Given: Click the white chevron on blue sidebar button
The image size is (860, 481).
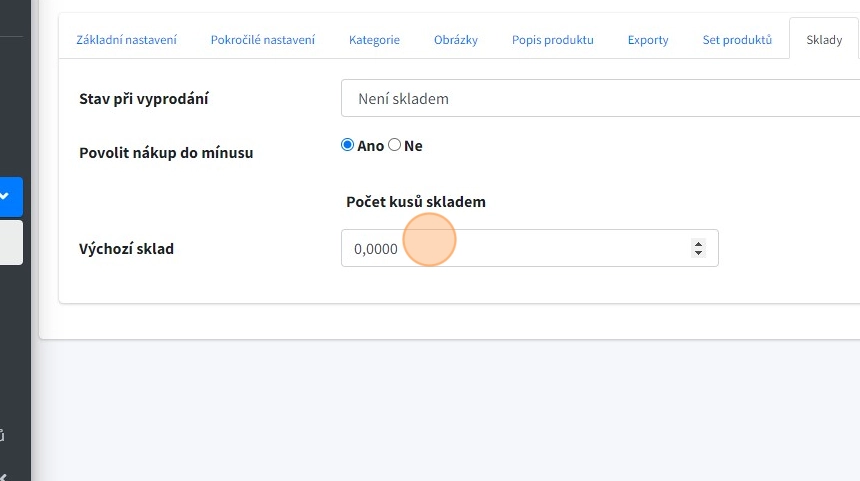Looking at the screenshot, I should (x=5, y=197).
